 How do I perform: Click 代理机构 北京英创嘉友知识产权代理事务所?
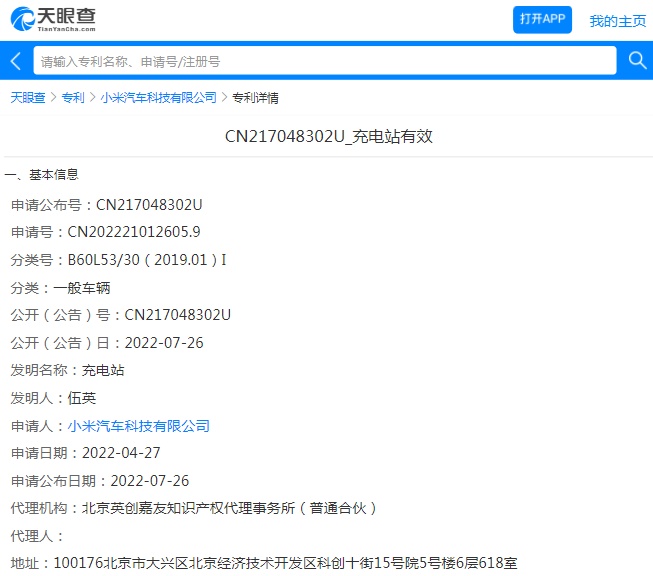pyautogui.click(x=229, y=508)
